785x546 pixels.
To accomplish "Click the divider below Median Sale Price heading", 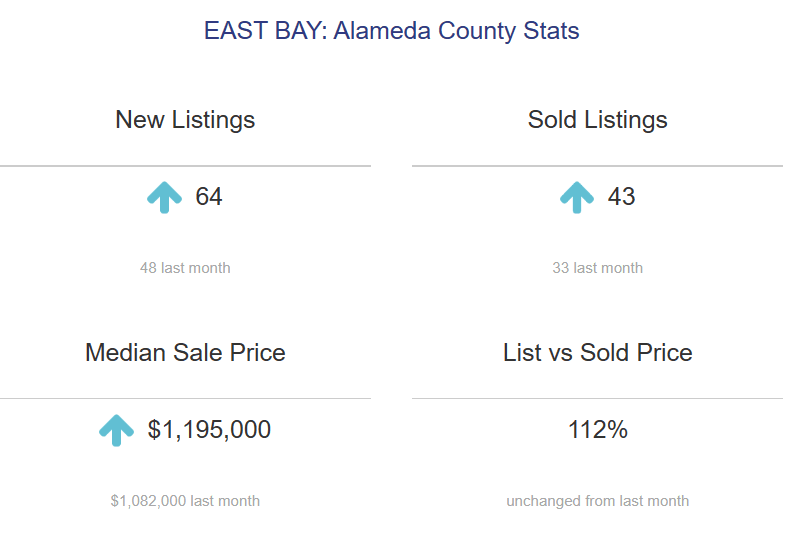I will tap(185, 398).
